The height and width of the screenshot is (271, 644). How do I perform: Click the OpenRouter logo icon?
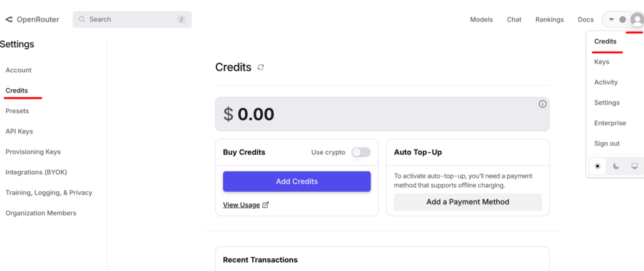pos(9,19)
